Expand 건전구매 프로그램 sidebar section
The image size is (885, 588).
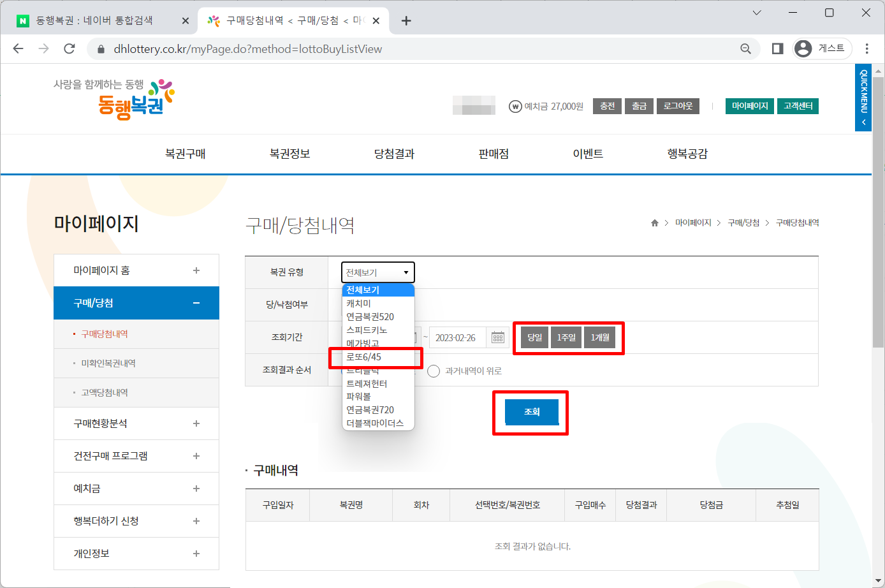136,456
